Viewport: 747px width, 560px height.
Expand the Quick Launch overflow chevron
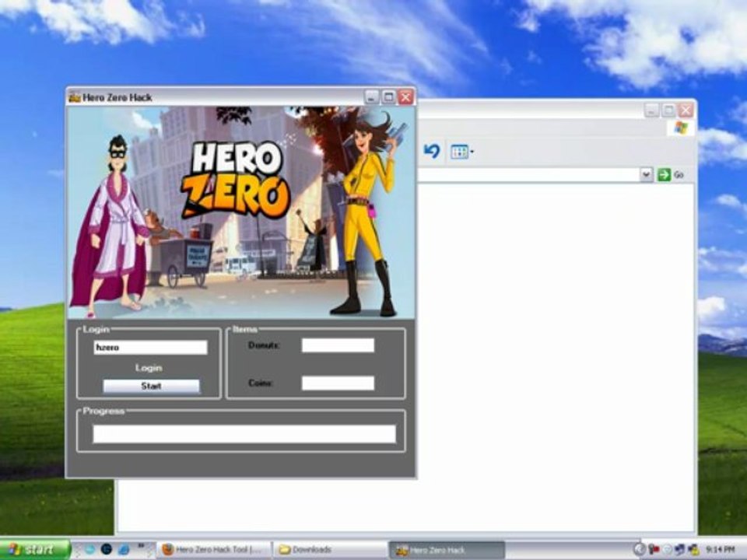tap(142, 546)
